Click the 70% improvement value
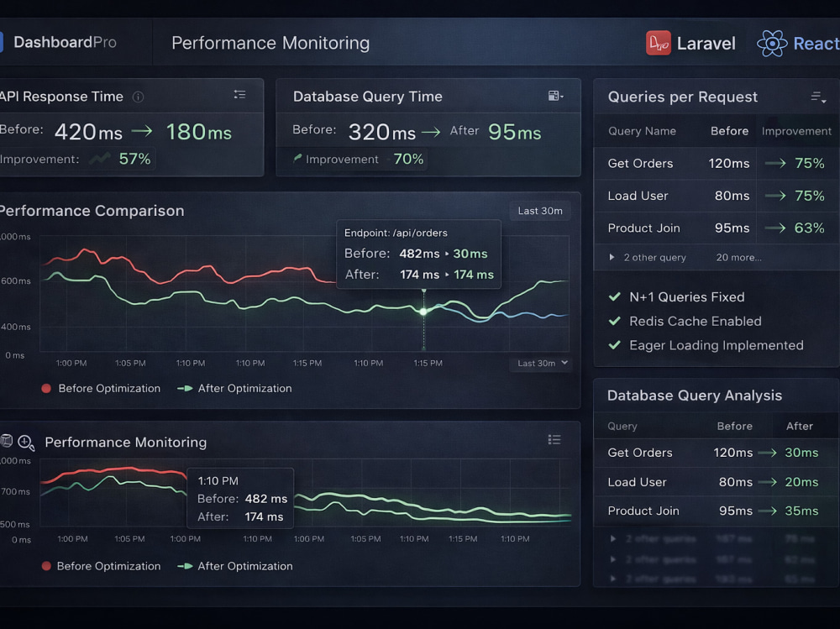Image resolution: width=840 pixels, height=629 pixels. coord(408,159)
